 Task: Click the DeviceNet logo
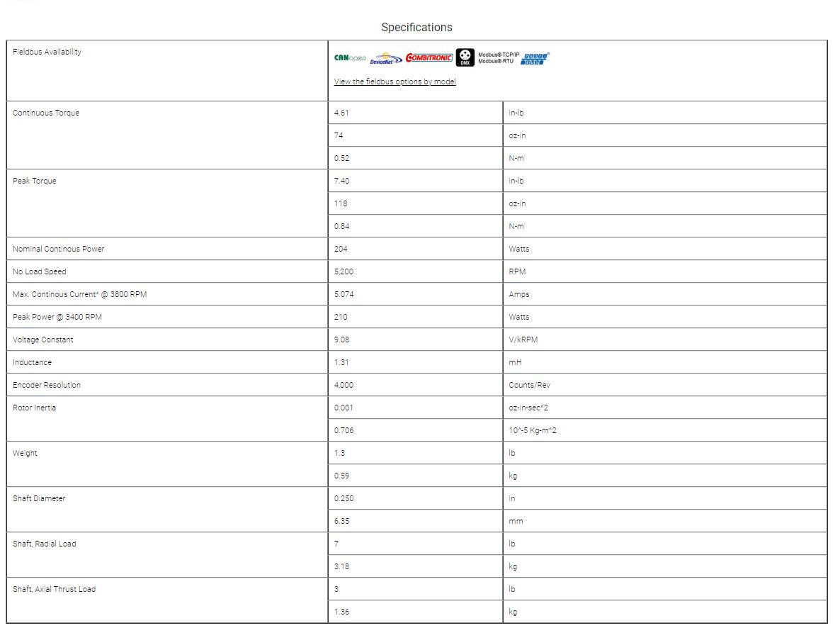click(x=386, y=60)
